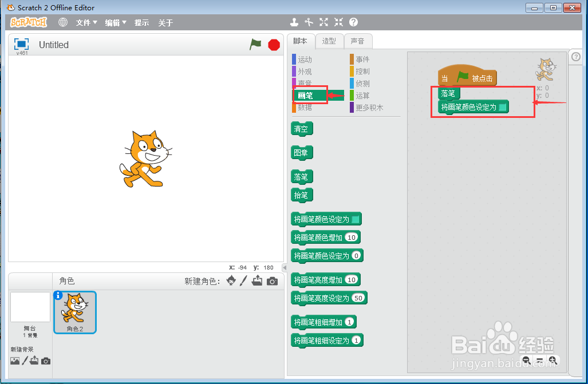Create new sprite from camera icon

pyautogui.click(x=273, y=281)
